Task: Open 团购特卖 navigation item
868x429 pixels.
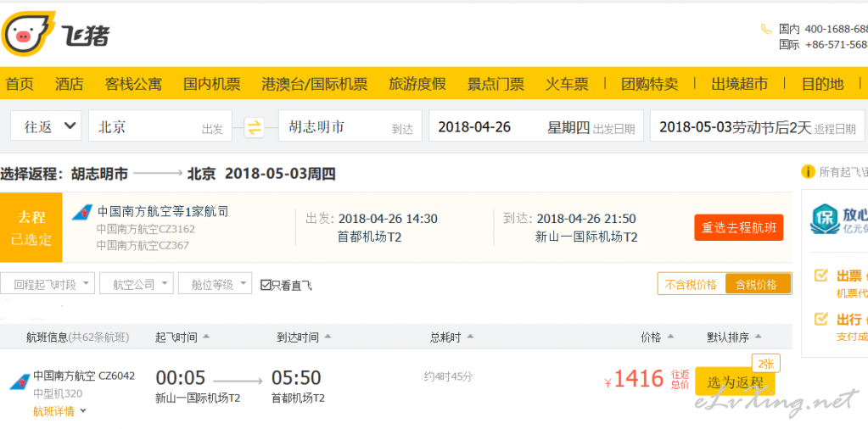Action: [649, 84]
